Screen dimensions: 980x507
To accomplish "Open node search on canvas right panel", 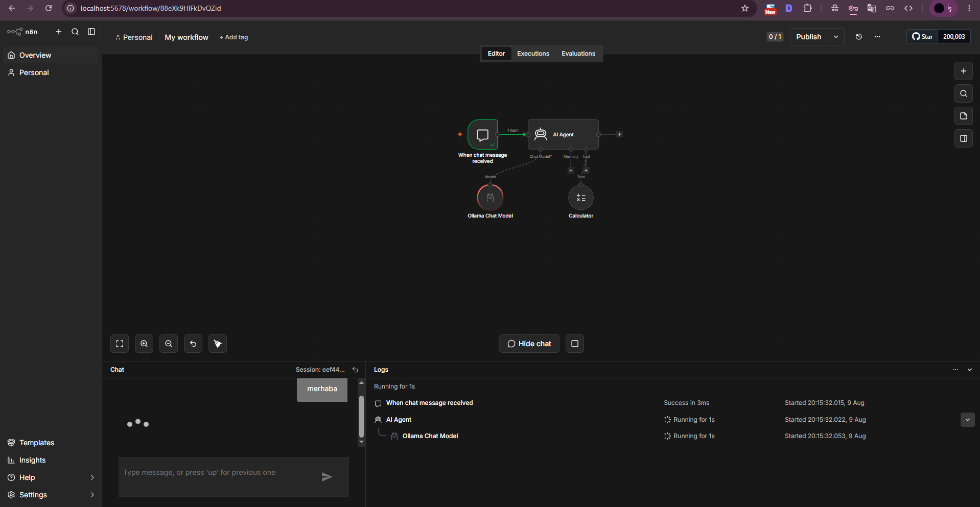I will (x=964, y=93).
